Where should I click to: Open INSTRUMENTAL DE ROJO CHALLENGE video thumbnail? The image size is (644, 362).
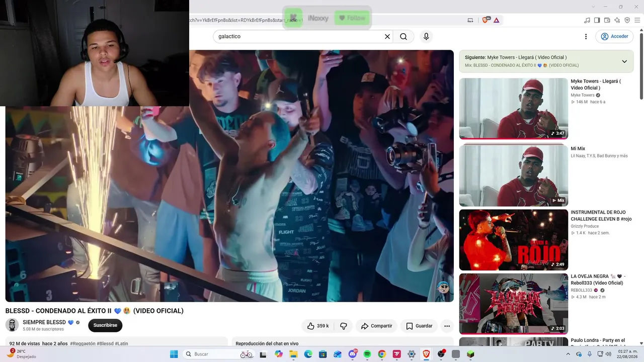coord(513,240)
